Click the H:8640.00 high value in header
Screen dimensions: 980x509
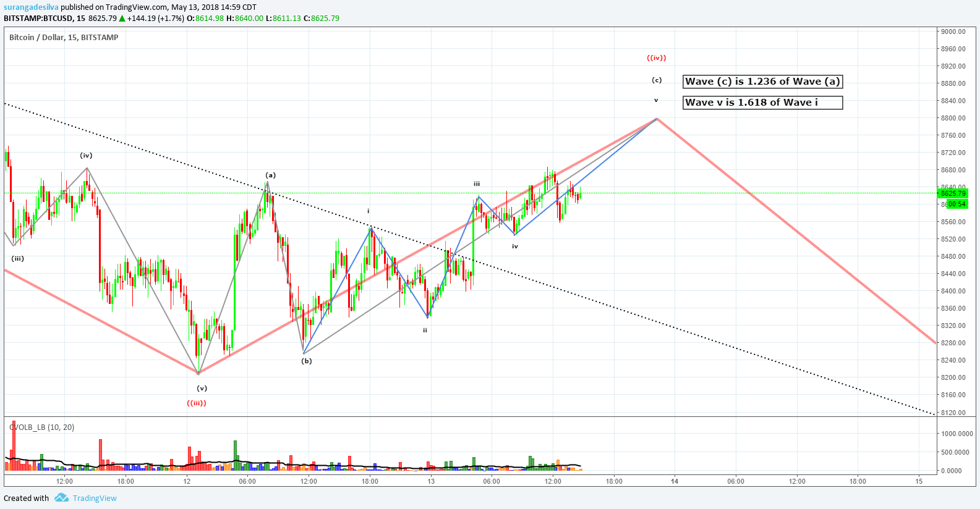(x=245, y=19)
